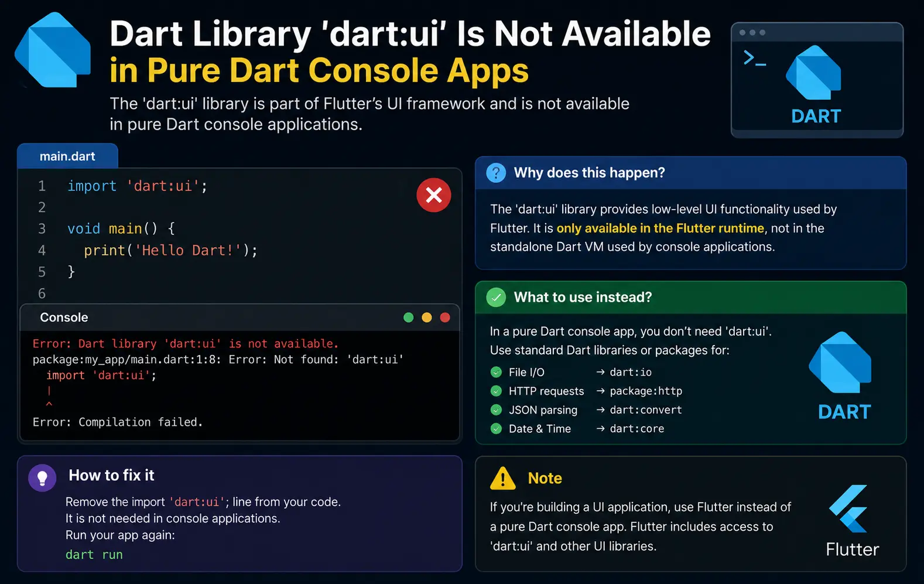Viewport: 924px width, 584px height.
Task: Click the white Dart Library 'dart:ui' Is Not Available title
Action: [410, 34]
